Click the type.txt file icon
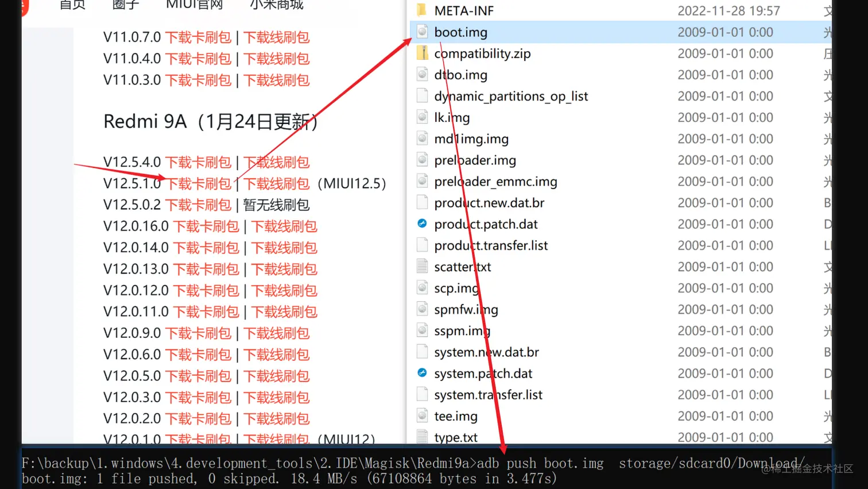The image size is (868, 489). [422, 437]
